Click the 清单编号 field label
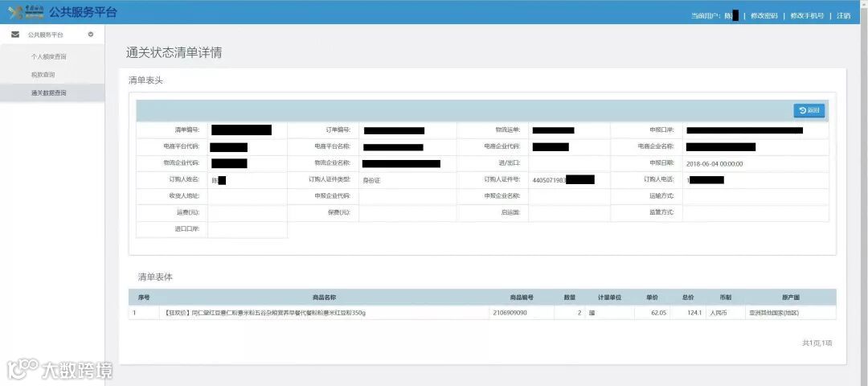Image resolution: width=868 pixels, height=386 pixels. point(186,130)
